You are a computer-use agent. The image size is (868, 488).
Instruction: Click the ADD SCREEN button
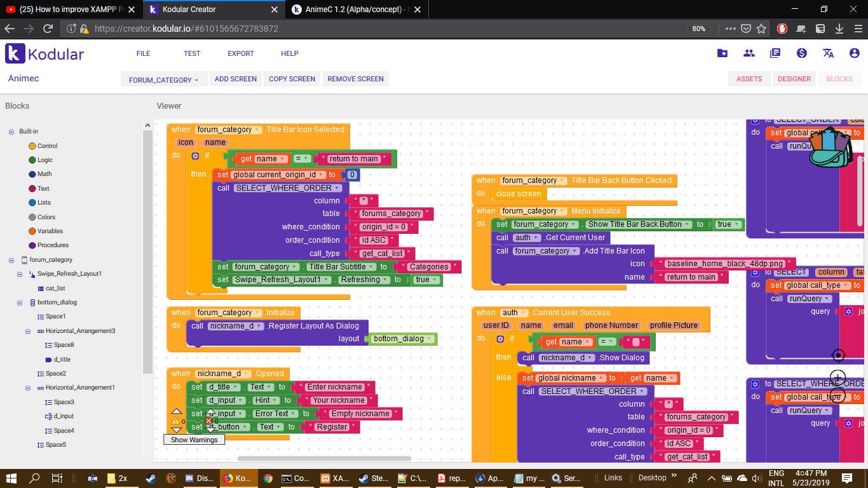click(235, 79)
